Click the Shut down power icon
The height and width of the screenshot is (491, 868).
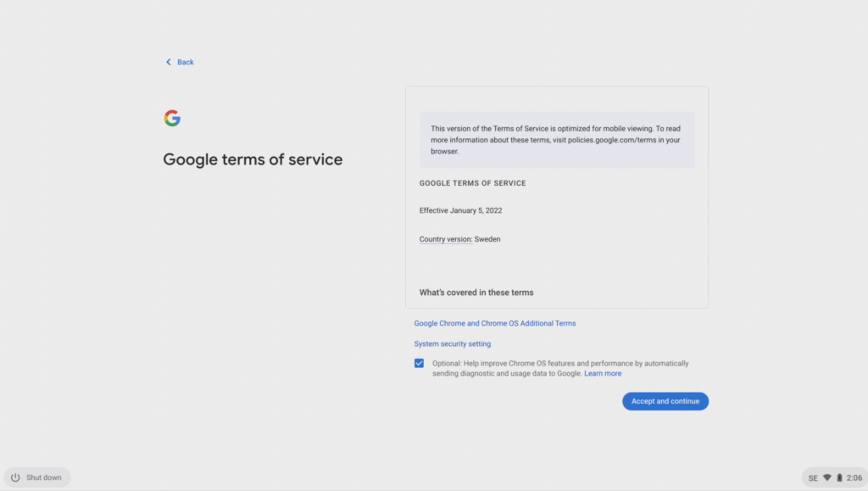pos(15,477)
